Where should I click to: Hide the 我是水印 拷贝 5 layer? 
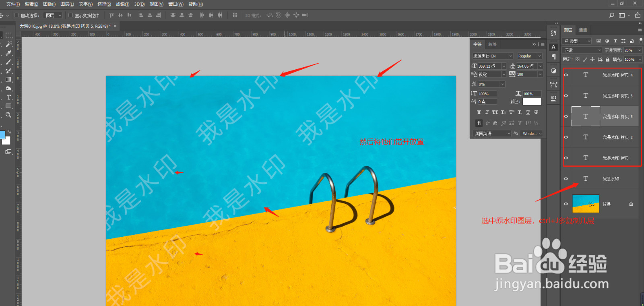[x=566, y=117]
